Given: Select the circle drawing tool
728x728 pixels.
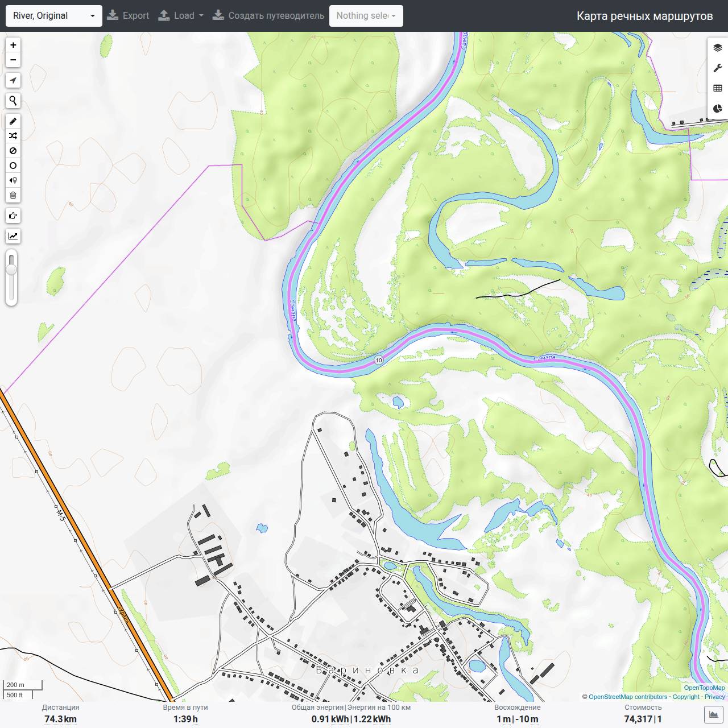Looking at the screenshot, I should coord(13,166).
